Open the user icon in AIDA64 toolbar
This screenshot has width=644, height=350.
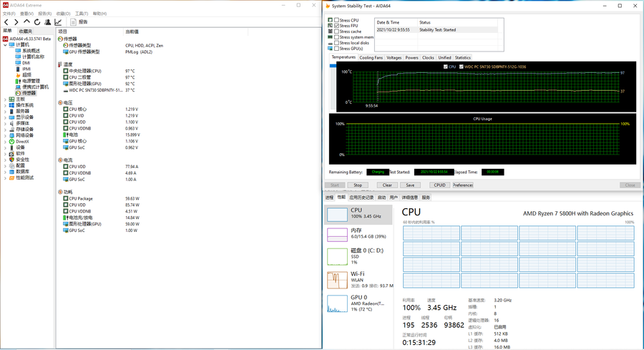[48, 22]
